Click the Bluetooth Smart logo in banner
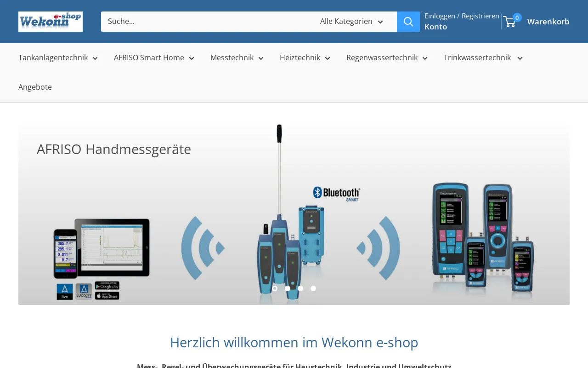 (x=336, y=194)
